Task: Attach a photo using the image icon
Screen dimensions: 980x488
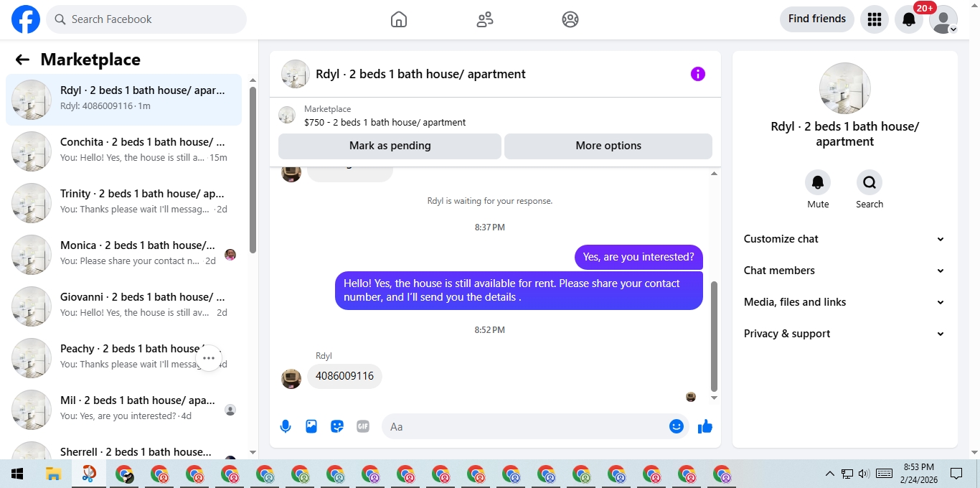Action: click(311, 426)
